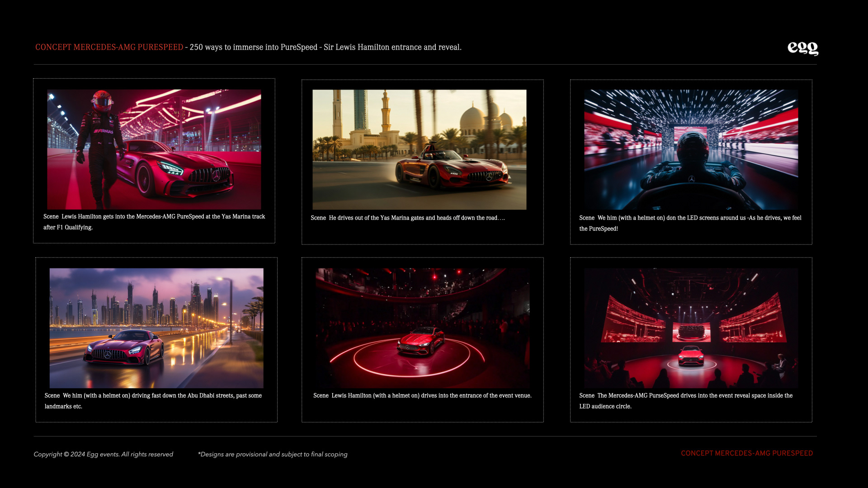Click the note '*Designs are provisional and subject to final scoping'
Image resolution: width=868 pixels, height=488 pixels.
pyautogui.click(x=273, y=455)
